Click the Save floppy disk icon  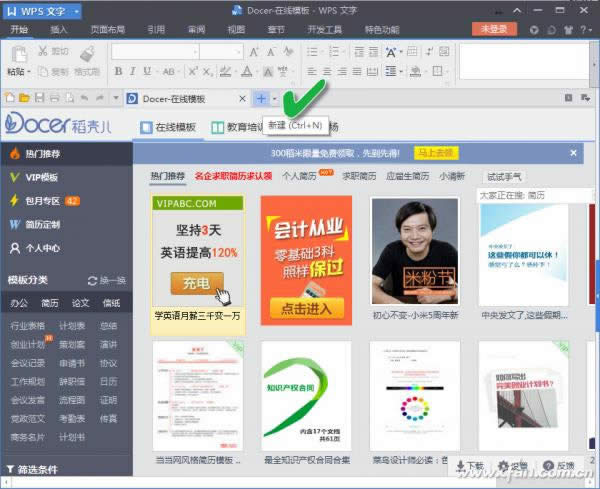click(x=39, y=98)
